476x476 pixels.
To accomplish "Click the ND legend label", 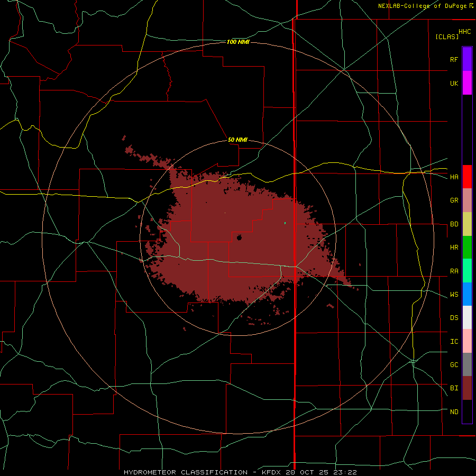I will (x=454, y=412).
